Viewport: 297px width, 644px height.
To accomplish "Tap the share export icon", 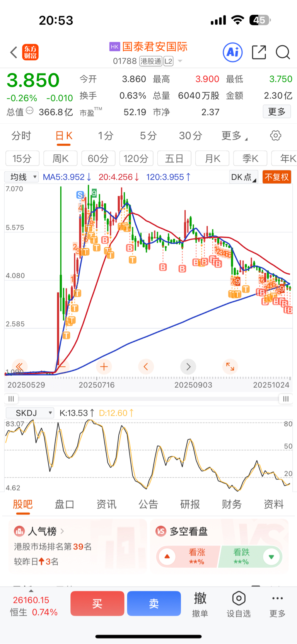I will pyautogui.click(x=259, y=52).
